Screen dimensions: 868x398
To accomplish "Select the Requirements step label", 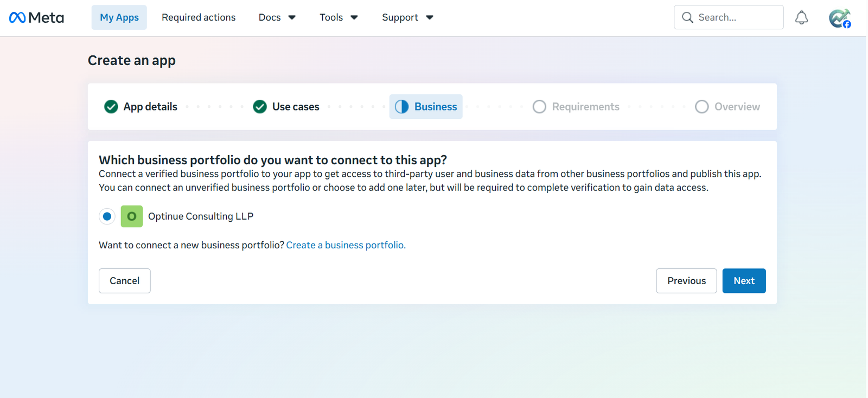I will pos(586,107).
